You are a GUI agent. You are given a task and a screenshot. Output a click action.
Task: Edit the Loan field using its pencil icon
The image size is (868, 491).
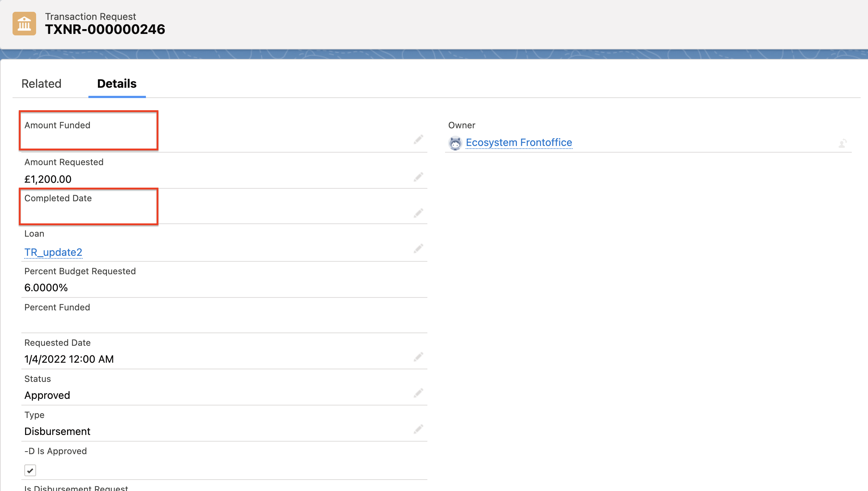pyautogui.click(x=419, y=249)
